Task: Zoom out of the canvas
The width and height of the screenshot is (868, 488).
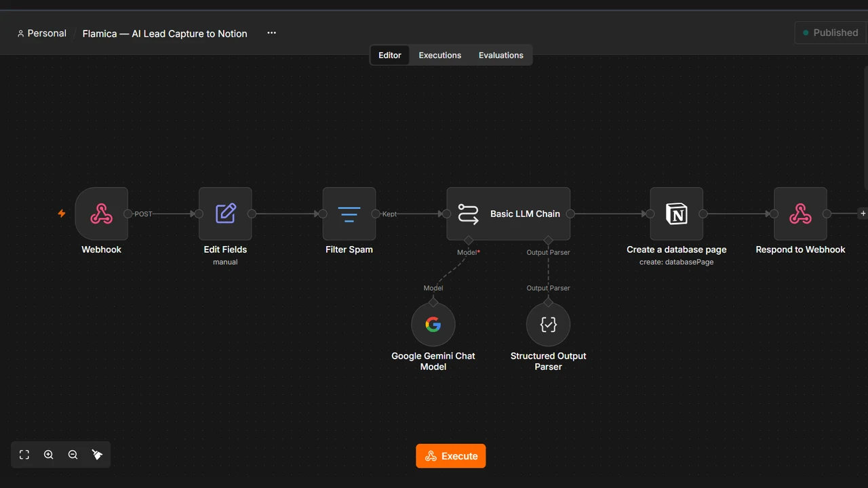Action: point(73,455)
